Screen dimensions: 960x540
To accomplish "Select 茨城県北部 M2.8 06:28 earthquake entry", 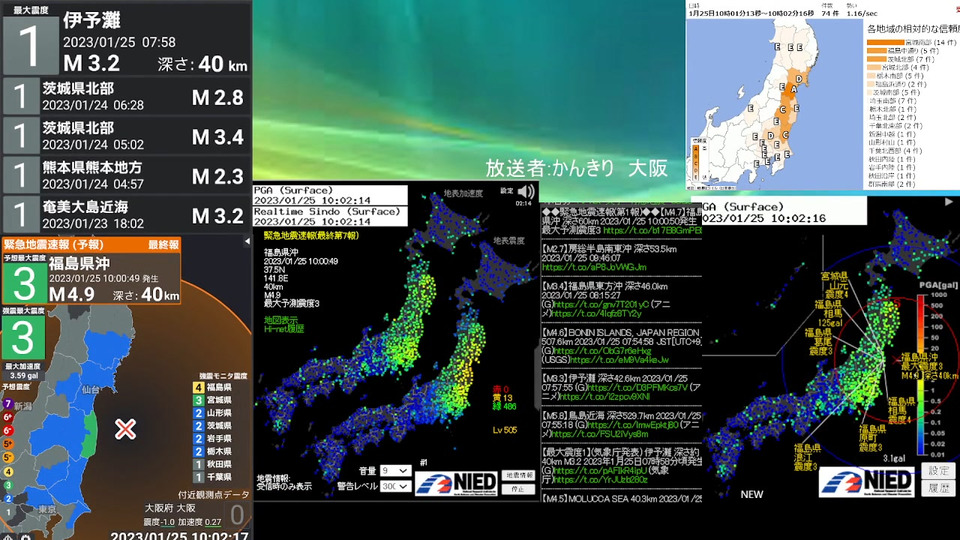I will coord(126,96).
